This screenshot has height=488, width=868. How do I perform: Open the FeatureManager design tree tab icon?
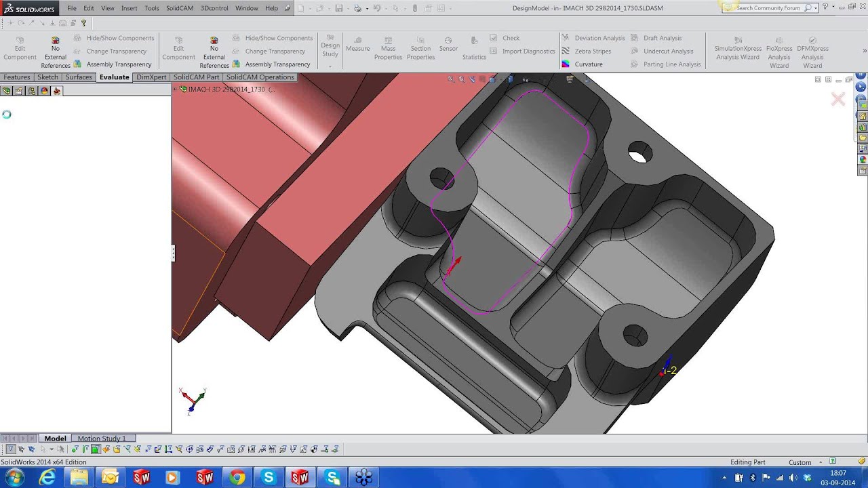(7, 90)
